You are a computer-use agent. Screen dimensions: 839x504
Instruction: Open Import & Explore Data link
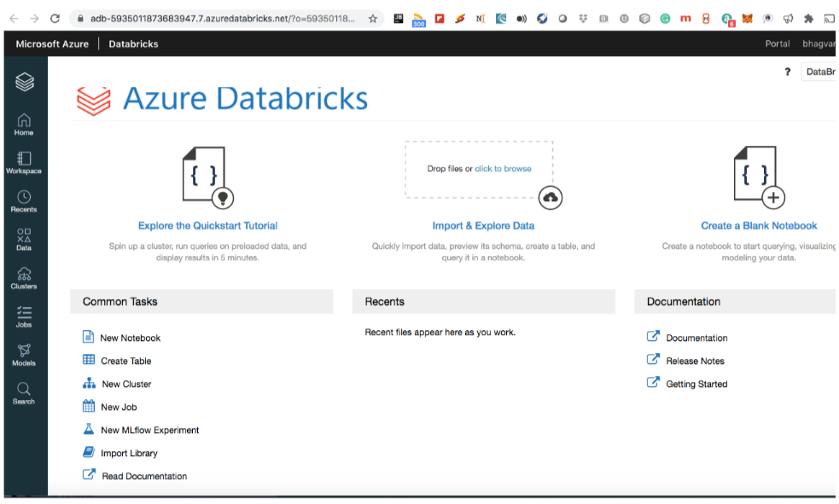(x=483, y=225)
